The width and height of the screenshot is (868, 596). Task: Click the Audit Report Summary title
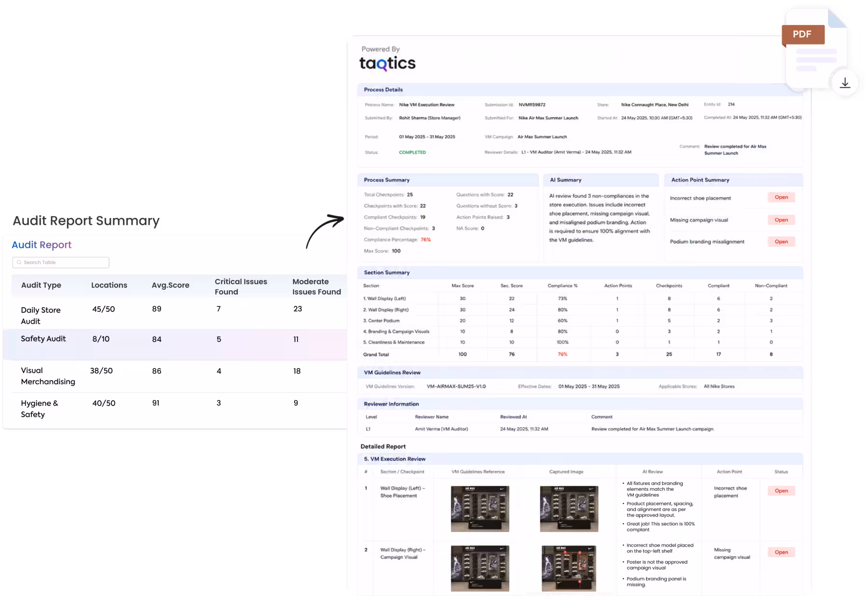pos(86,220)
